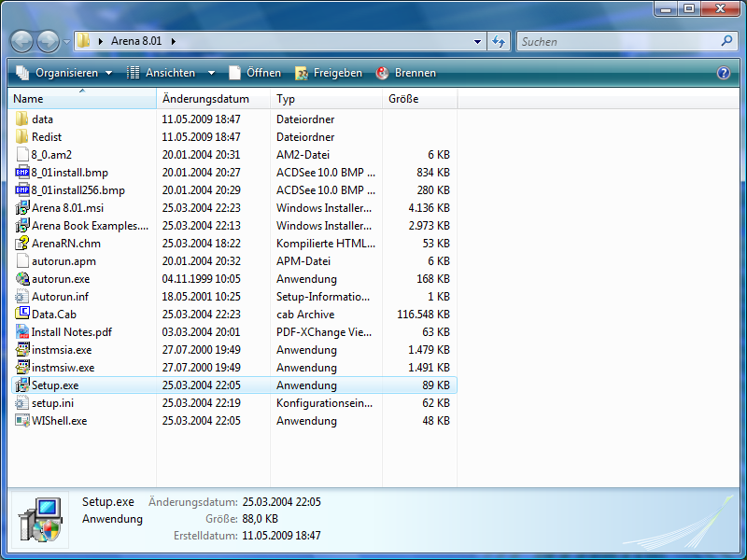The image size is (747, 560).
Task: Click Brennen in the toolbar
Action: 406,73
